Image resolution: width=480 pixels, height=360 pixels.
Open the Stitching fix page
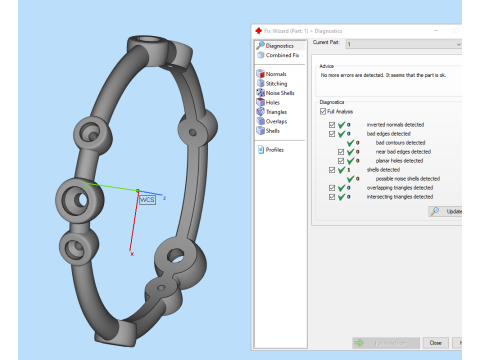click(272, 83)
